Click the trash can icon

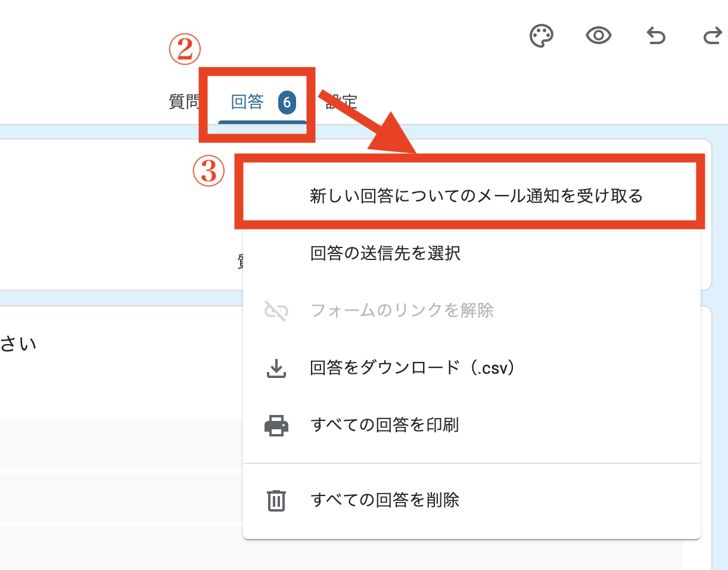click(x=276, y=500)
